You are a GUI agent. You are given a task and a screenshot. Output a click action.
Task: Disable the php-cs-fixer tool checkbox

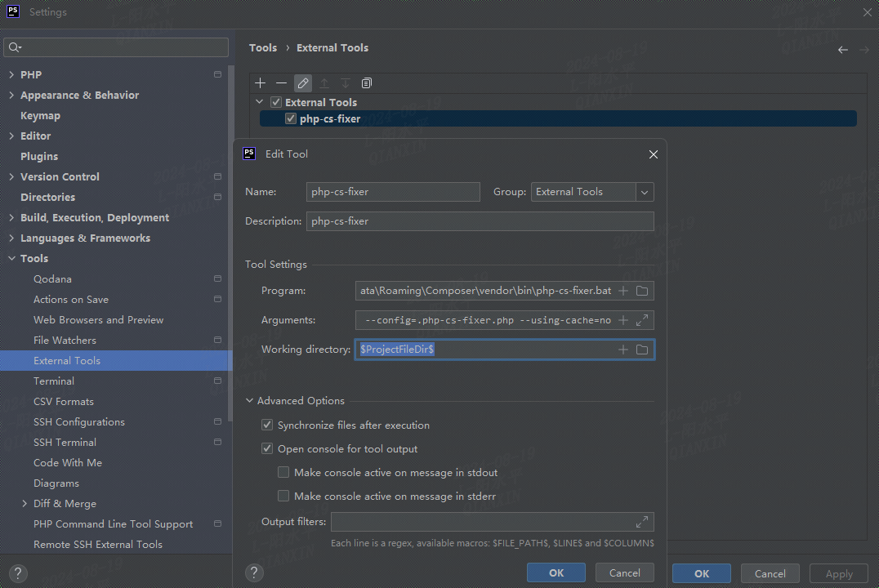291,118
